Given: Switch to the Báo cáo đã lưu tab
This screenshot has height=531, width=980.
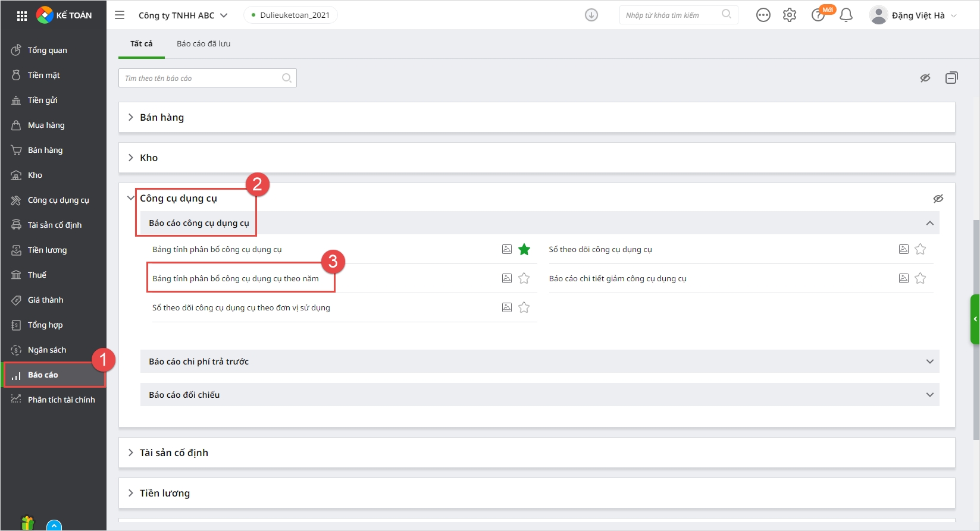Looking at the screenshot, I should click(x=203, y=44).
